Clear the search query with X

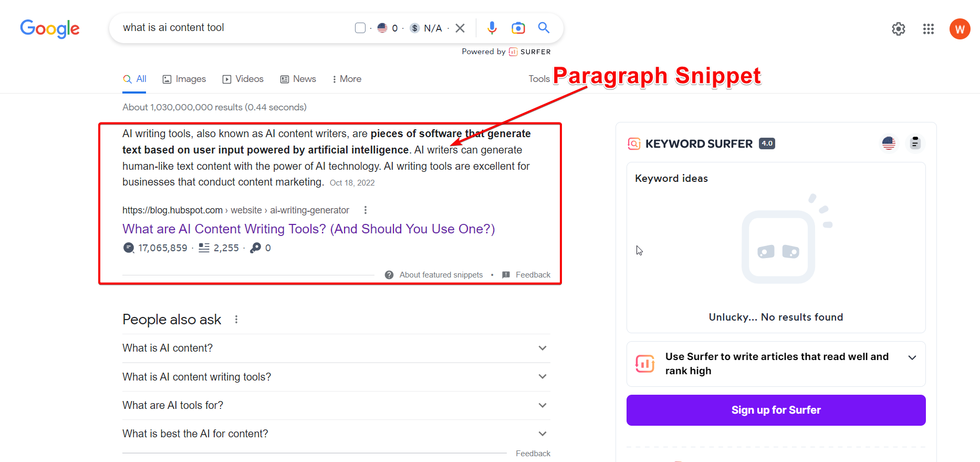(x=460, y=28)
